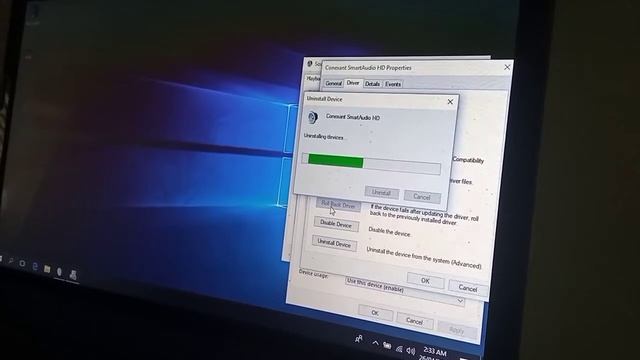The width and height of the screenshot is (640, 360).
Task: Click OK in the back Sound window
Action: click(x=375, y=313)
